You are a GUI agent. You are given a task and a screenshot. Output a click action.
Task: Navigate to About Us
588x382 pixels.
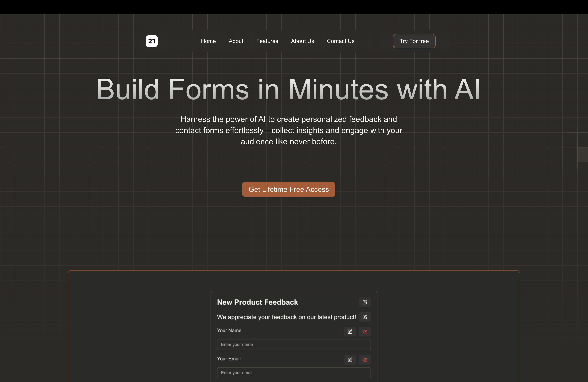tap(302, 41)
